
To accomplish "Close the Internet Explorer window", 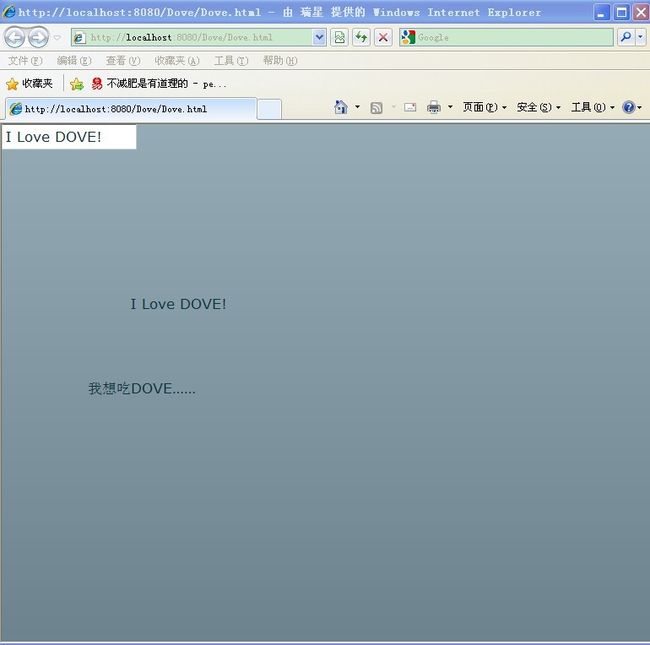I will [x=641, y=12].
